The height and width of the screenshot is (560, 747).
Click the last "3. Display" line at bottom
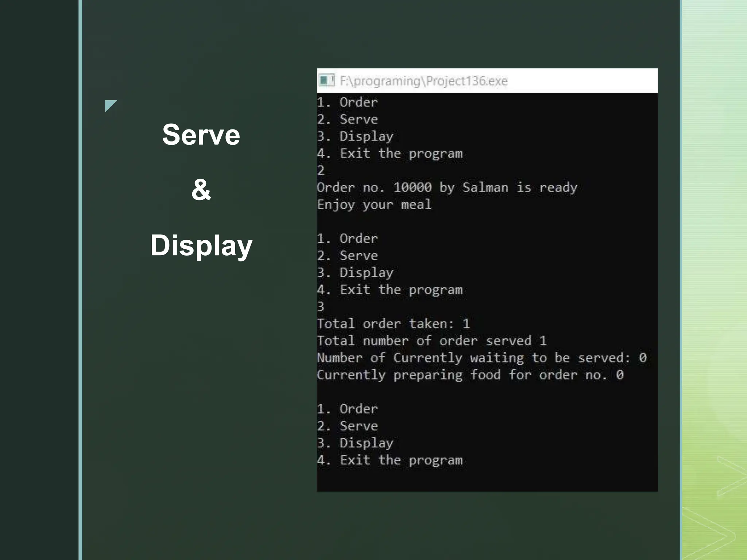point(355,443)
